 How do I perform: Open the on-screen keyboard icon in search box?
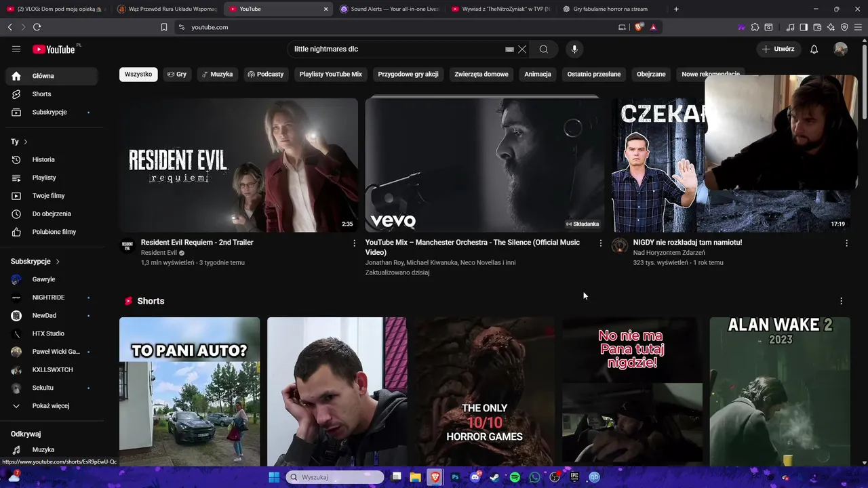[x=509, y=49]
